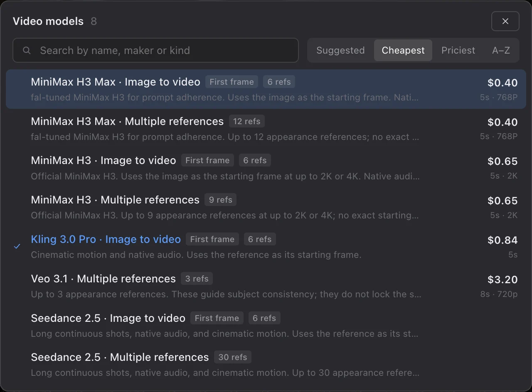
Task: Click the search magnifier icon
Action: [27, 51]
